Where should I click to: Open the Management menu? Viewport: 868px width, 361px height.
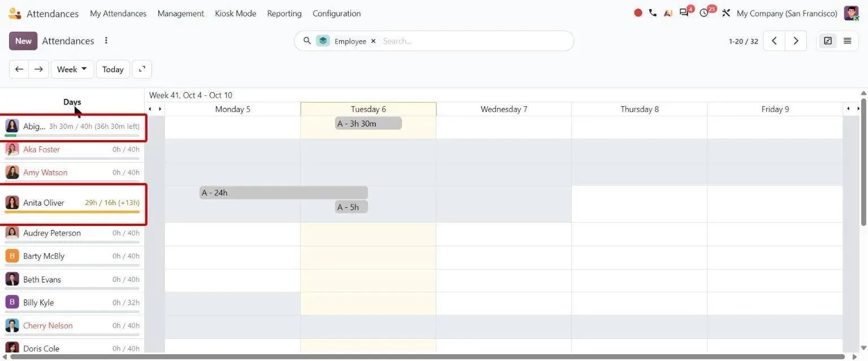click(x=181, y=13)
